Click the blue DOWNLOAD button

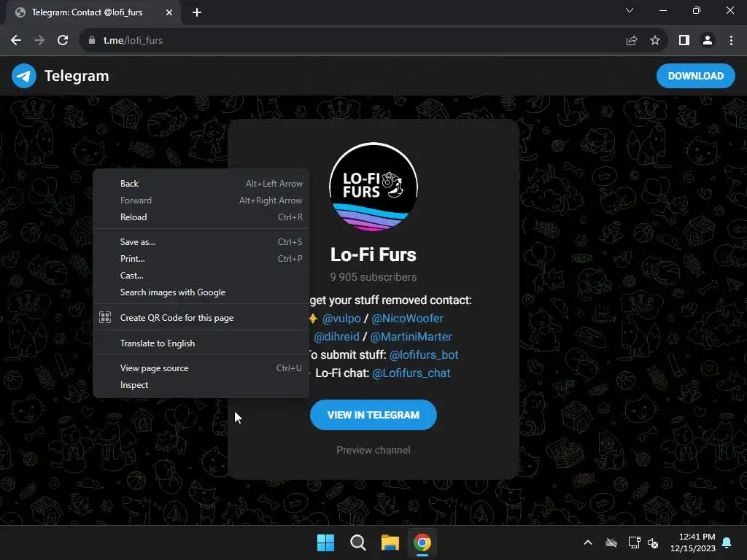coord(695,76)
